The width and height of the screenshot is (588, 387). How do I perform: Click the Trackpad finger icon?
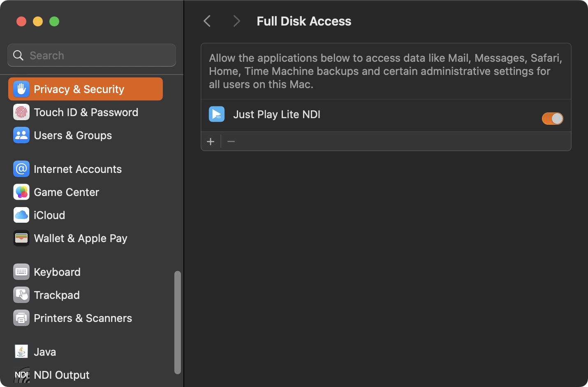[21, 295]
